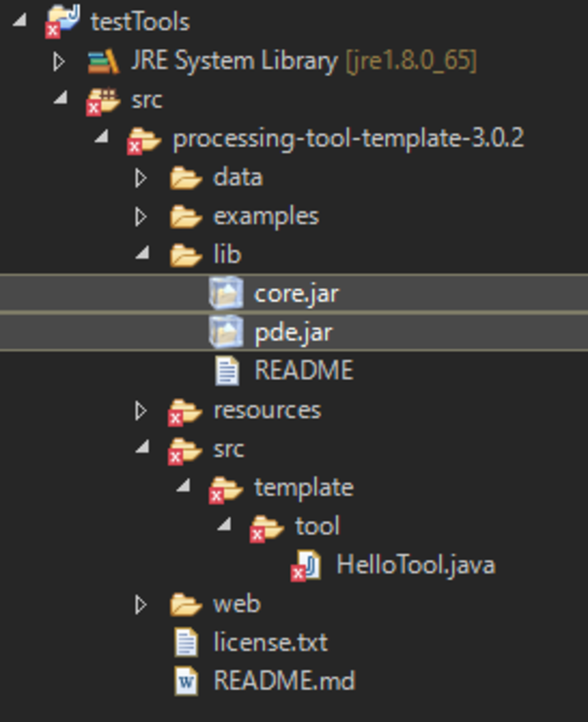588x722 pixels.
Task: Expand the JRE System Library node
Action: [x=58, y=61]
